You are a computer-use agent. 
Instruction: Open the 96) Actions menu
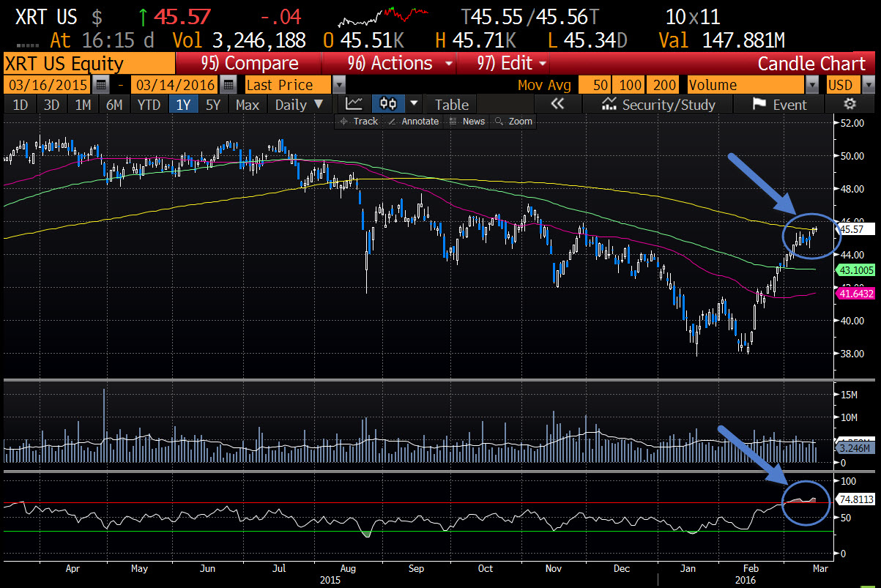401,64
